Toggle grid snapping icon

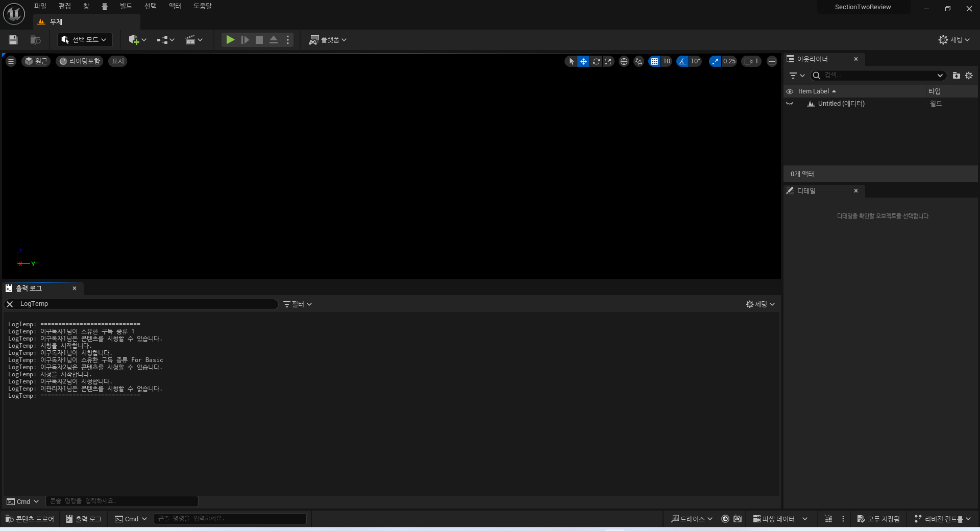[654, 61]
